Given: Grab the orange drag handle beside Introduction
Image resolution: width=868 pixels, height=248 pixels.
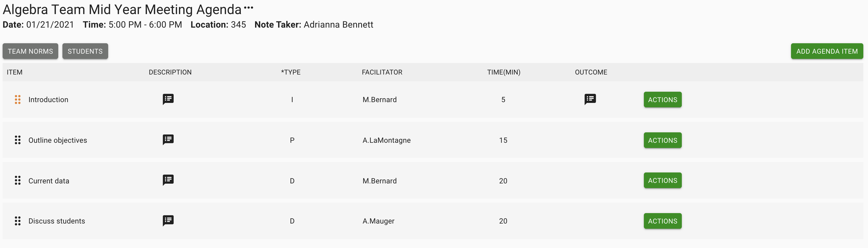Looking at the screenshot, I should point(18,100).
